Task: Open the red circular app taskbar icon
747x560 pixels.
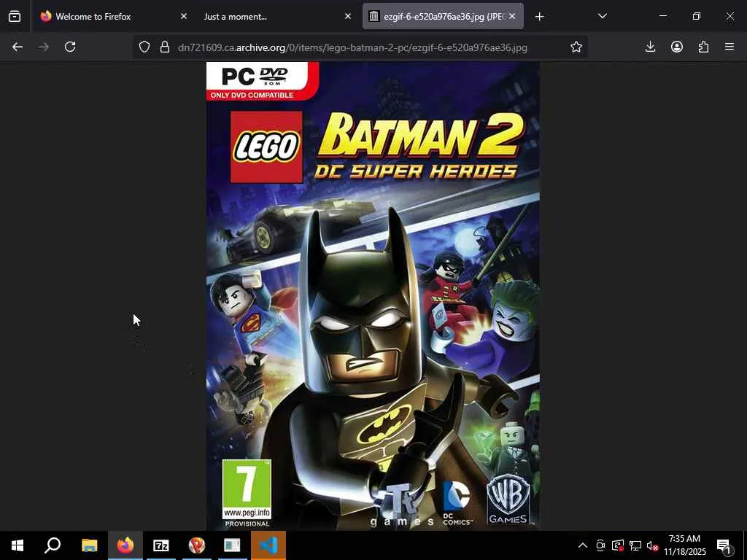Action: click(x=197, y=545)
